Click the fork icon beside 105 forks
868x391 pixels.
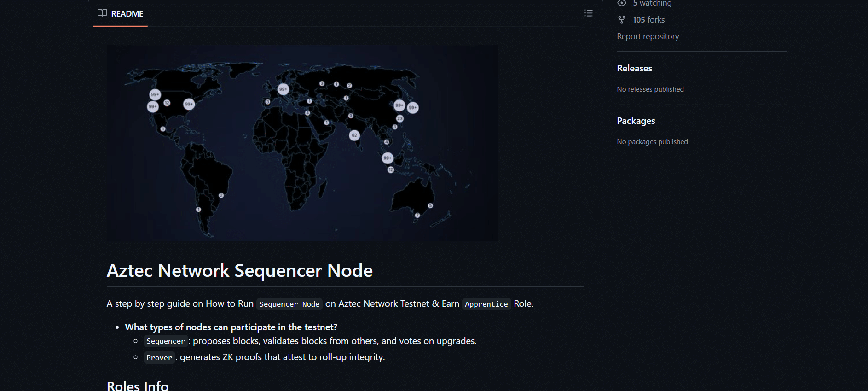[622, 20]
